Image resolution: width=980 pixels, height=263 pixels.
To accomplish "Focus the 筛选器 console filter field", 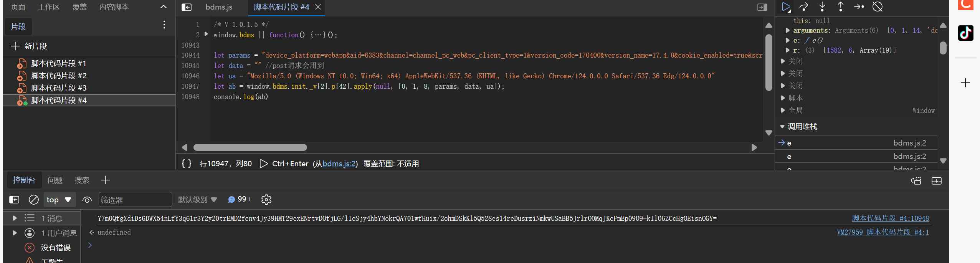I will 135,200.
